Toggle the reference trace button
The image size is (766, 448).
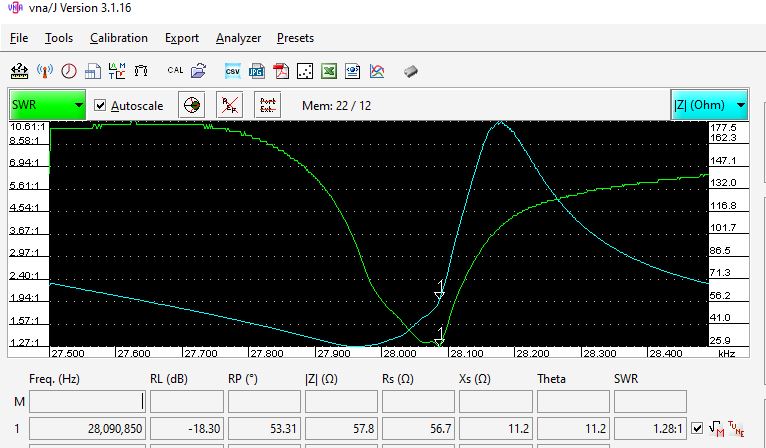230,105
